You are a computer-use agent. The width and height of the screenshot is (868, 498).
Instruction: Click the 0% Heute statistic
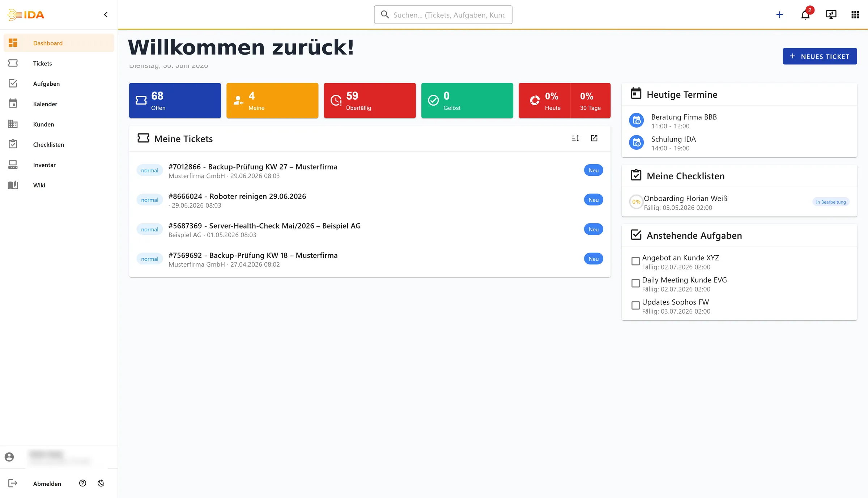coord(545,101)
